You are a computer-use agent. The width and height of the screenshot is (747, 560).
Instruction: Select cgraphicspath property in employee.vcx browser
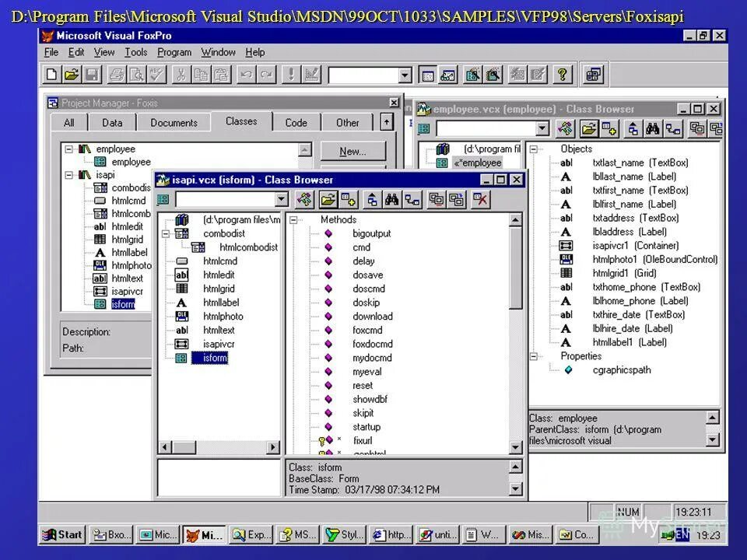(x=621, y=370)
